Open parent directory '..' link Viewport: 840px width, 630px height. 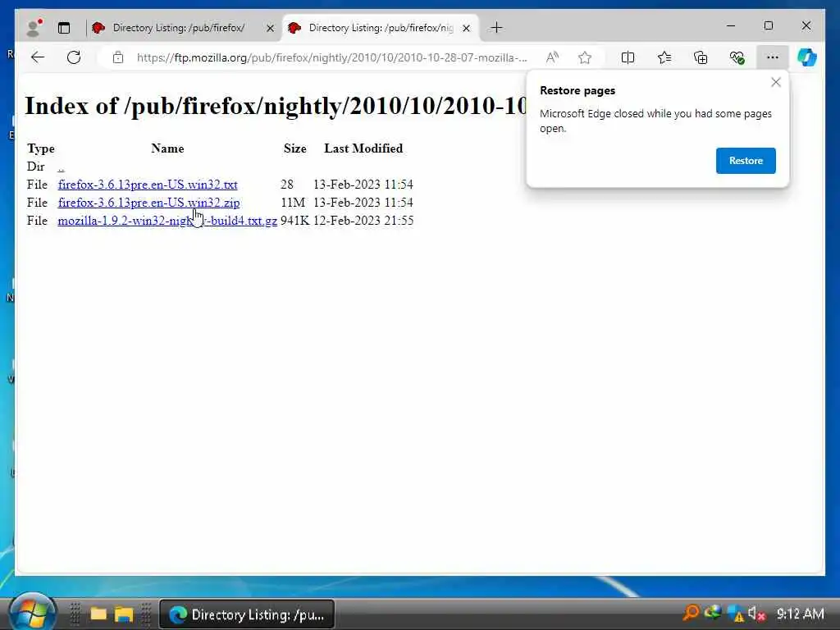tap(61, 167)
